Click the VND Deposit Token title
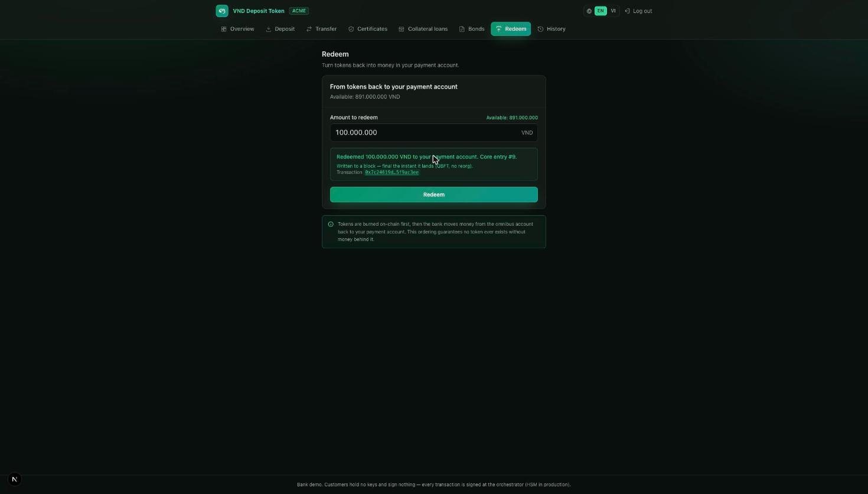 (x=259, y=11)
